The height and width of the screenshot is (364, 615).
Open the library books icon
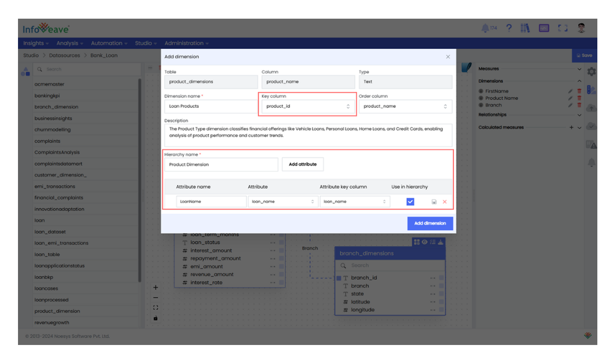point(525,28)
